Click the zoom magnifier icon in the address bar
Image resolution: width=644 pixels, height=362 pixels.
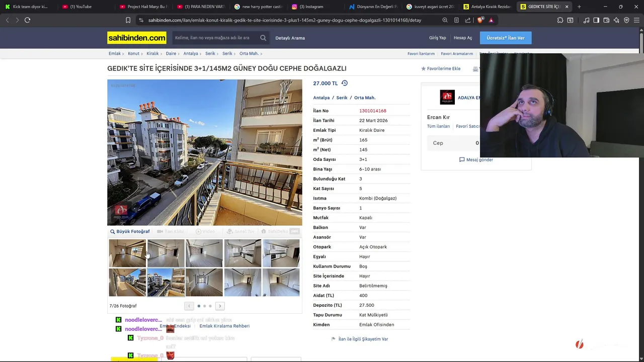coord(445,20)
